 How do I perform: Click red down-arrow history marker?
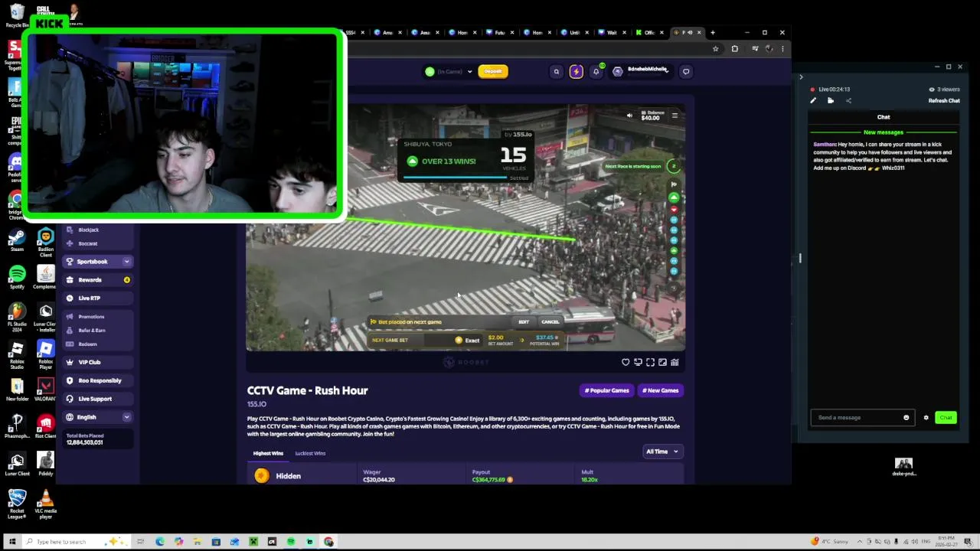coord(674,210)
